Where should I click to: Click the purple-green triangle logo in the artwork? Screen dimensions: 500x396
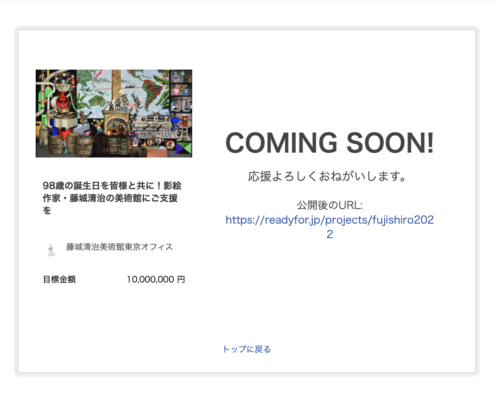(184, 148)
